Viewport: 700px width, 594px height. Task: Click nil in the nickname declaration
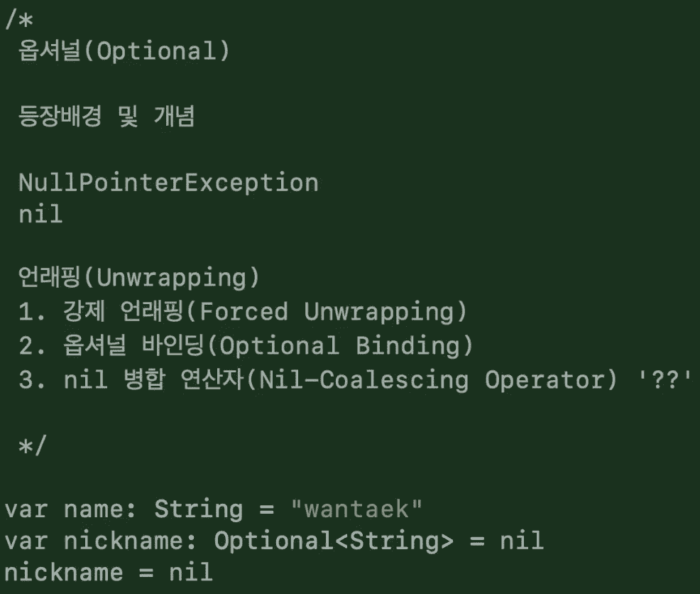[522, 541]
